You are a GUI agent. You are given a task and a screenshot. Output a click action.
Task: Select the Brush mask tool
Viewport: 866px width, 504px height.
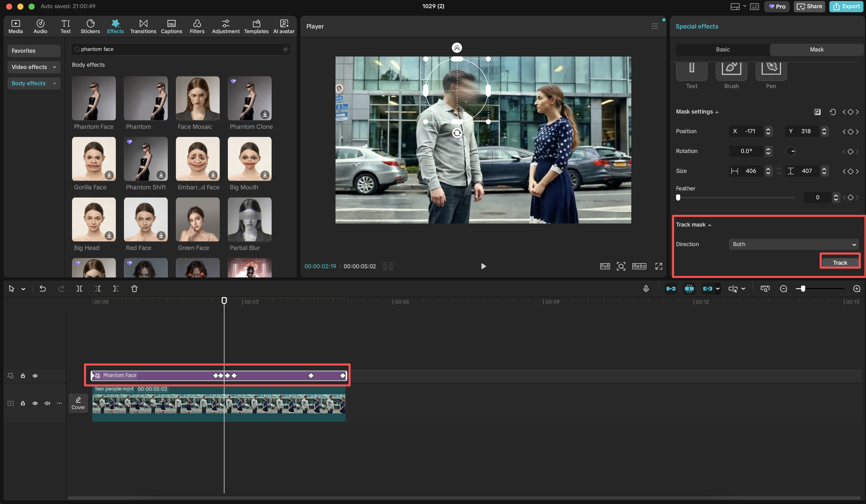(731, 71)
